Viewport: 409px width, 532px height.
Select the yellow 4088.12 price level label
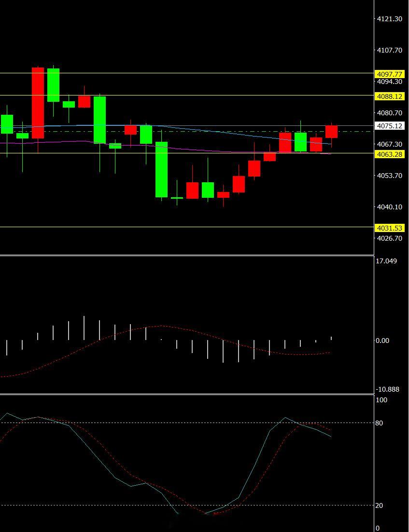[390, 96]
